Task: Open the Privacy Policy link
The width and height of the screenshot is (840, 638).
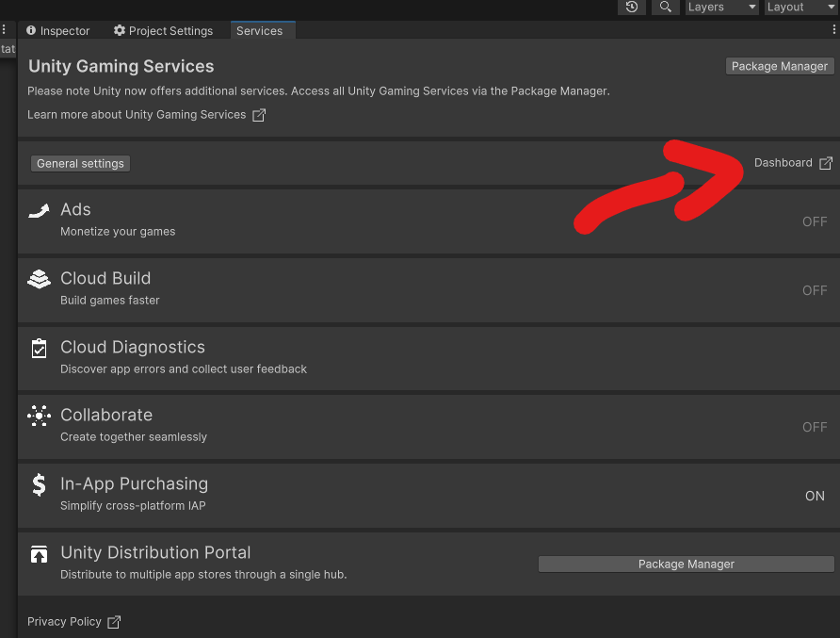Action: 64,622
